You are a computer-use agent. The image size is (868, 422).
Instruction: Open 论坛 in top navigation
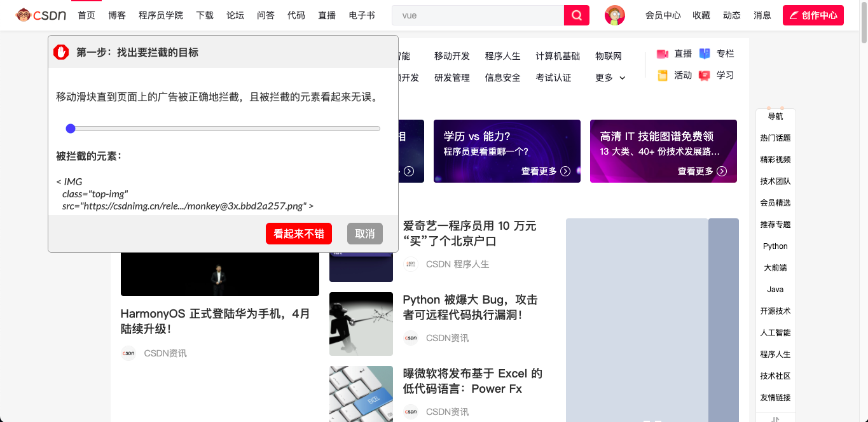235,15
